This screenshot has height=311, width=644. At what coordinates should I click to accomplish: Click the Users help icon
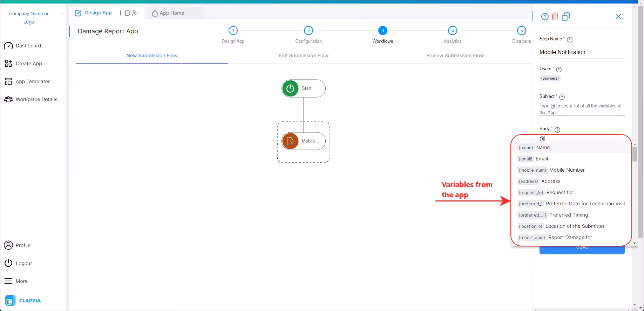pyautogui.click(x=559, y=70)
